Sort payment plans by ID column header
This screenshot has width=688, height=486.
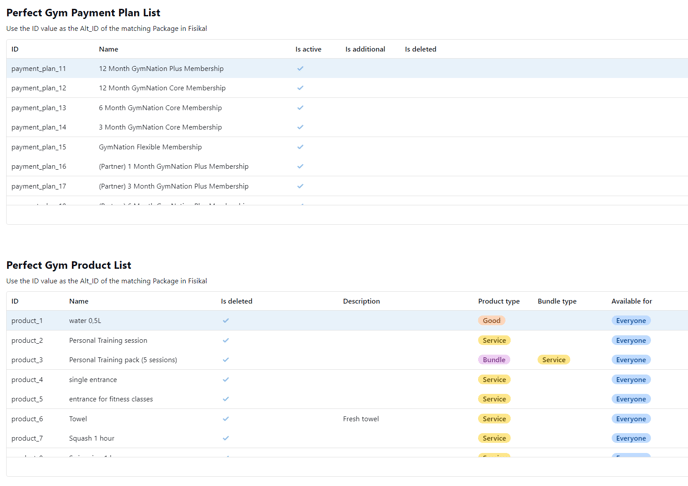[x=15, y=49]
